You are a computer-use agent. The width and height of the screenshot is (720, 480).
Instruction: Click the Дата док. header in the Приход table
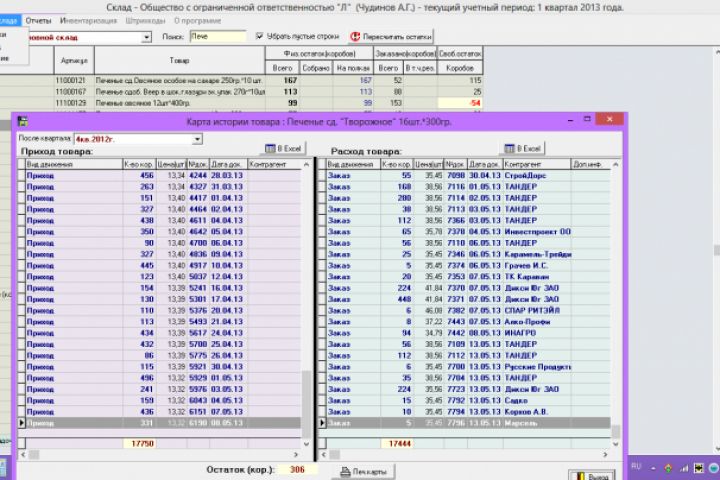(x=228, y=164)
